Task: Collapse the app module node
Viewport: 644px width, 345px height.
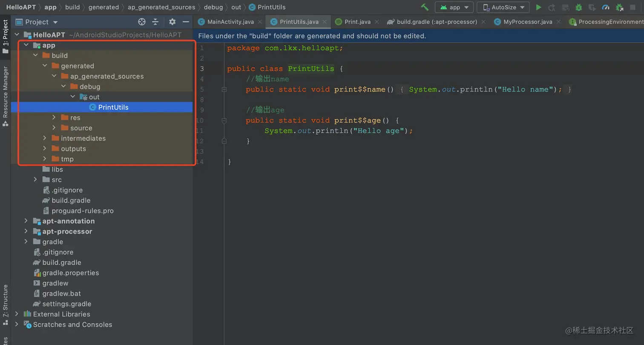Action: (26, 45)
